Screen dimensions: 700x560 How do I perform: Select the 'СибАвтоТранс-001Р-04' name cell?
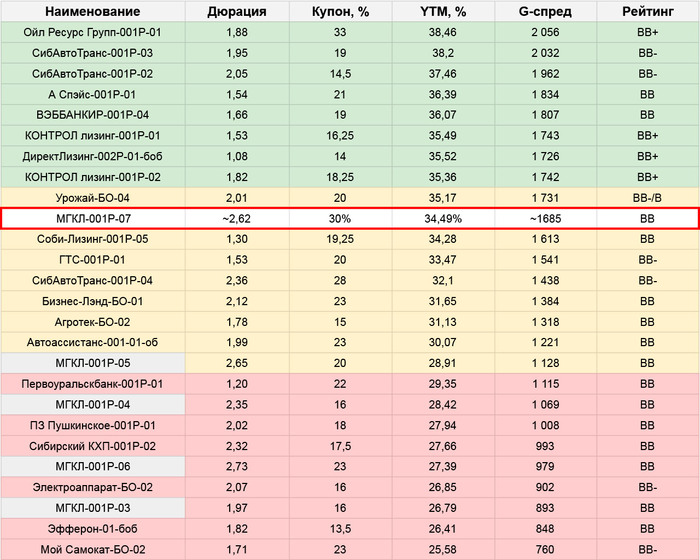click(x=93, y=280)
